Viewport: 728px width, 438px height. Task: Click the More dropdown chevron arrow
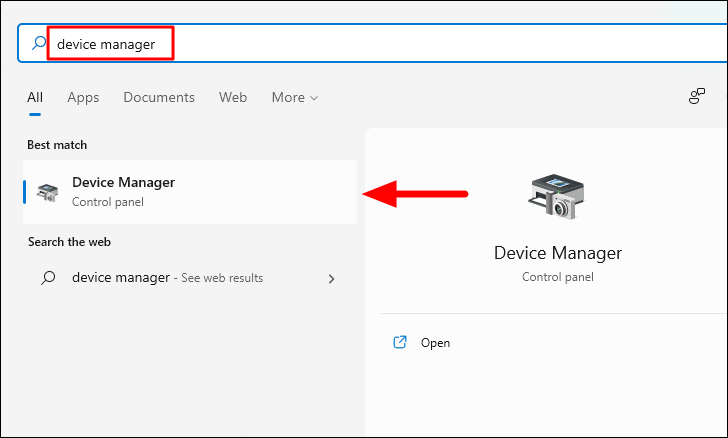pos(314,98)
